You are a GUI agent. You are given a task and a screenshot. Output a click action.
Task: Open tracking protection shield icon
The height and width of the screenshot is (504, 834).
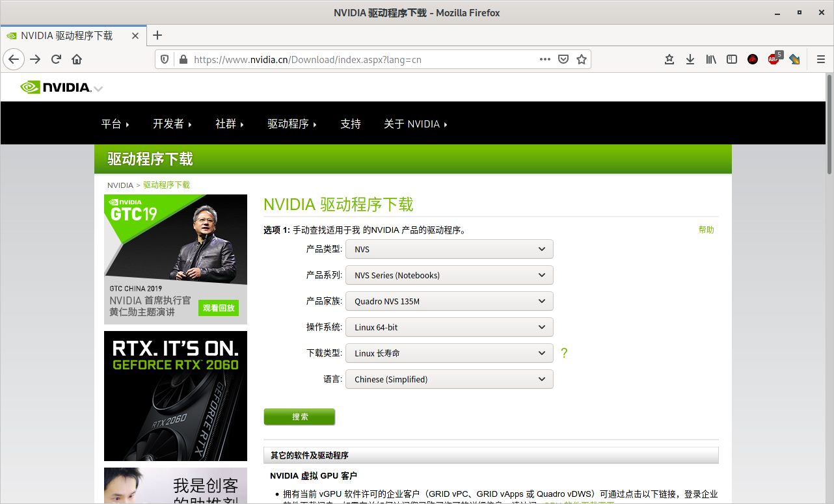(165, 59)
